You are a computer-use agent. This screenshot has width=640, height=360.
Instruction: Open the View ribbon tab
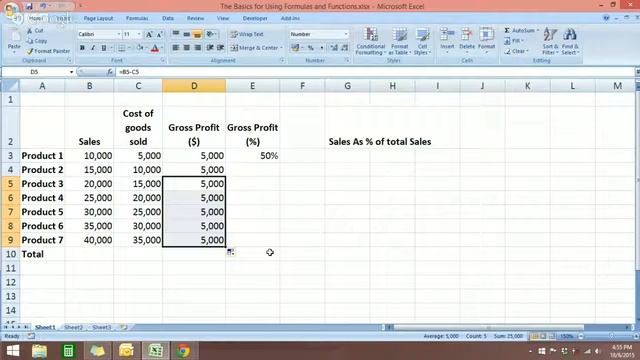223,18
